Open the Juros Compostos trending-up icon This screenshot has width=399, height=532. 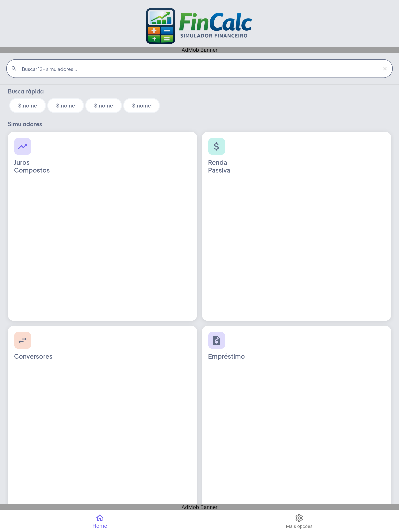click(x=23, y=146)
